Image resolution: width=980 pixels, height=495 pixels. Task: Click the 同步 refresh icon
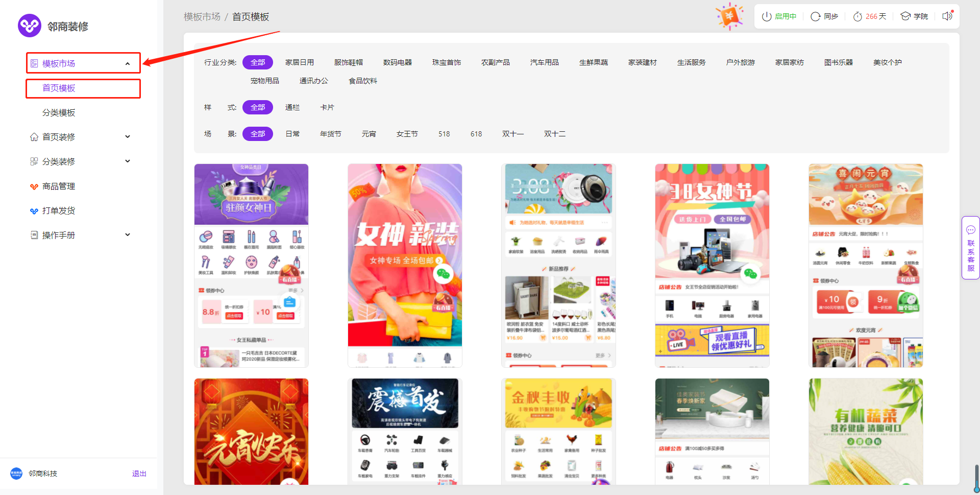coord(816,16)
